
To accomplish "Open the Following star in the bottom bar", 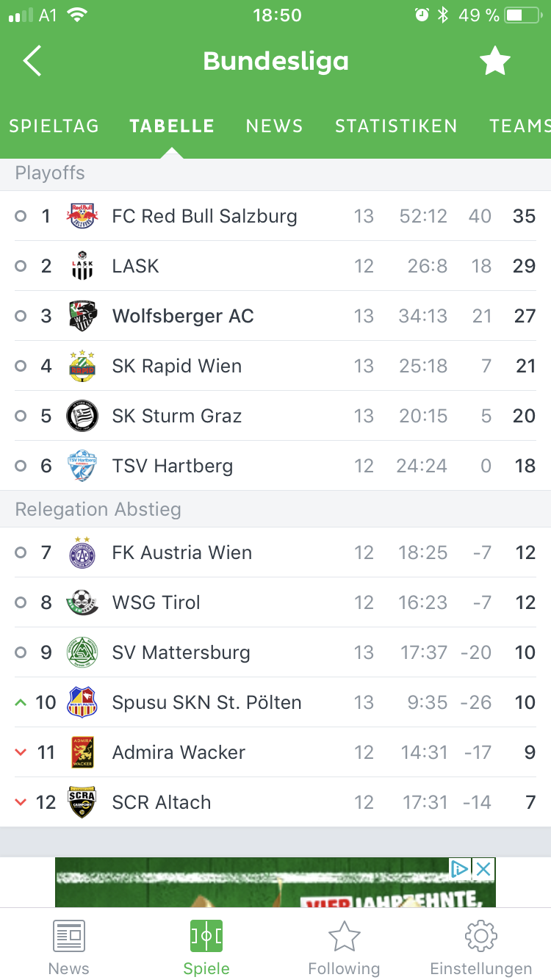I will pos(344,948).
